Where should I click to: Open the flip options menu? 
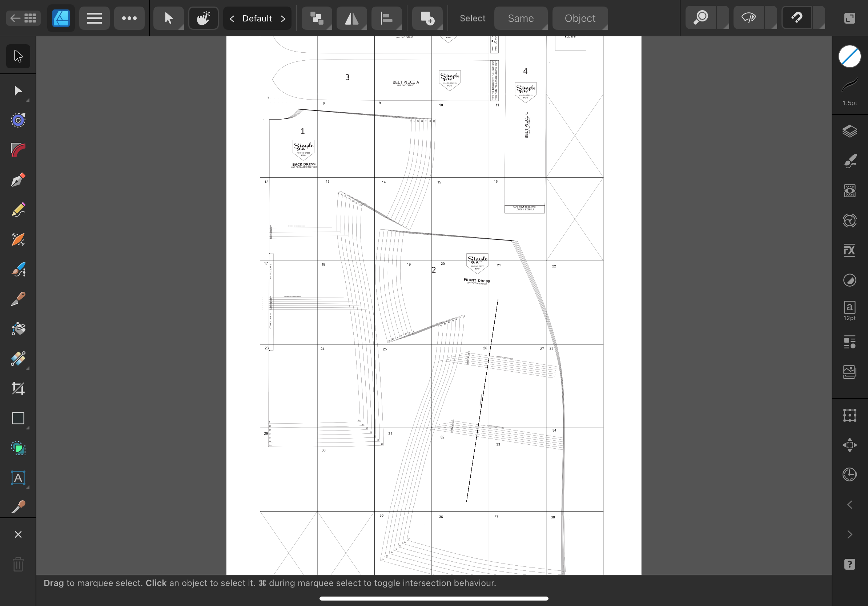(x=351, y=18)
